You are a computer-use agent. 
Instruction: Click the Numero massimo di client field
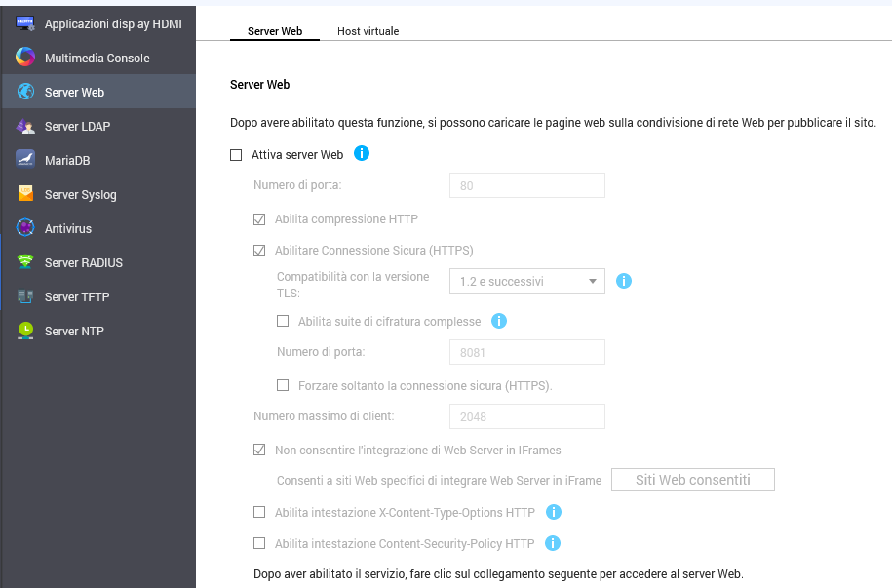pyautogui.click(x=526, y=416)
